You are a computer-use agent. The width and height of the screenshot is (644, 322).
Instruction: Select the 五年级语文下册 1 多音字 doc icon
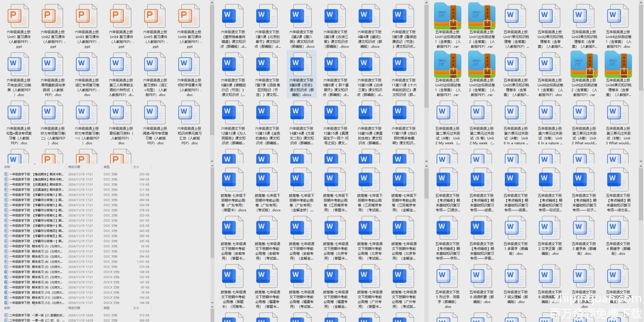(516, 228)
